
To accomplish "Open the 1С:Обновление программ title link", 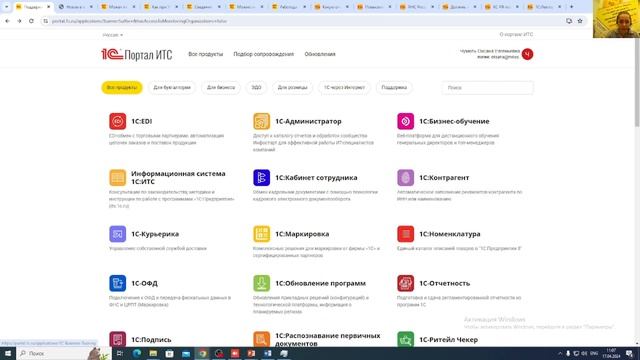I will [x=320, y=283].
